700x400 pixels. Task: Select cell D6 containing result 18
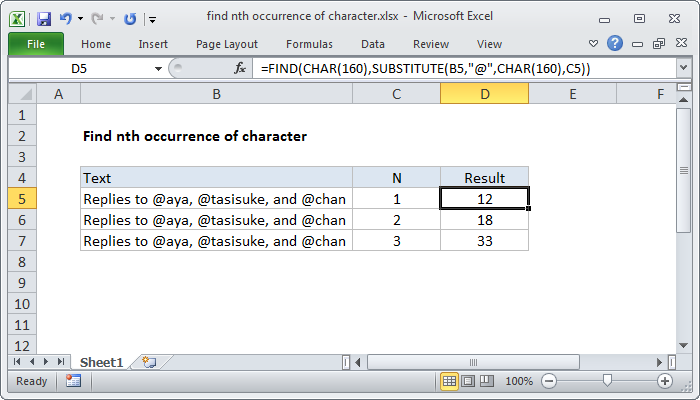484,220
